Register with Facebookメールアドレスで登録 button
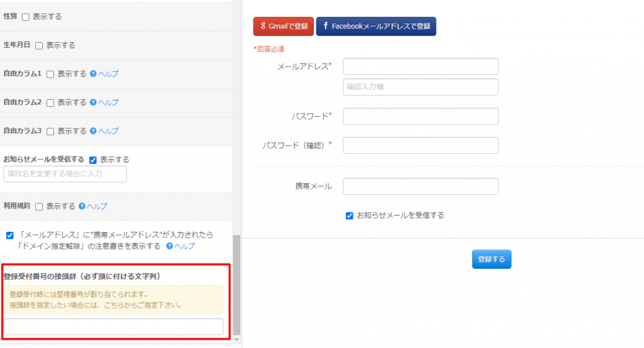Viewport: 644px width, 348px height. [x=376, y=26]
